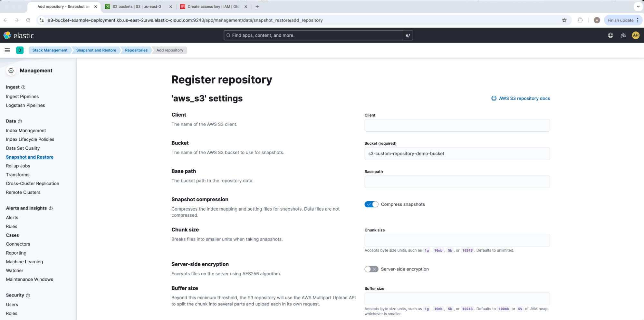Go to Stack Management breadcrumb
Viewport: 644px width, 320px height.
(x=50, y=50)
